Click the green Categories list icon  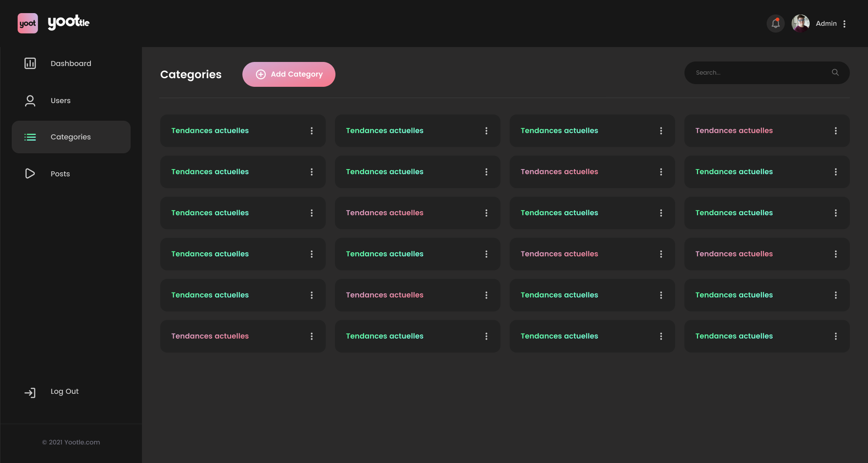coord(30,137)
